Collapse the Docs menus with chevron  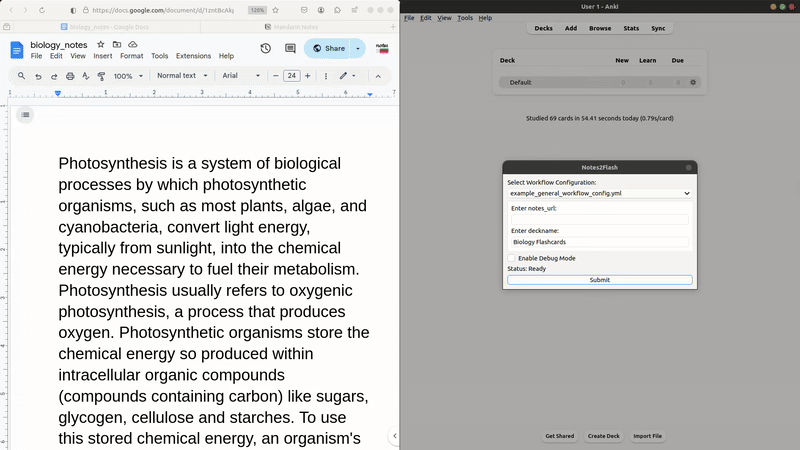[378, 76]
